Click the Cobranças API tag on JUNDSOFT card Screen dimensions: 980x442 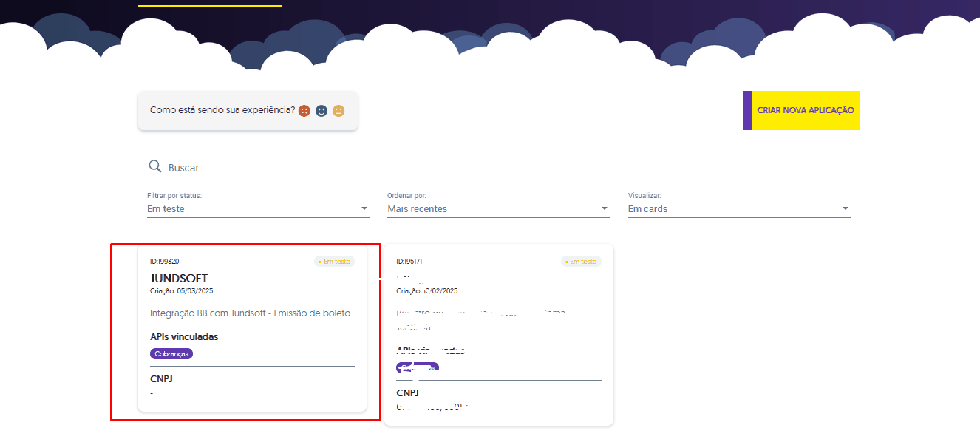(171, 354)
